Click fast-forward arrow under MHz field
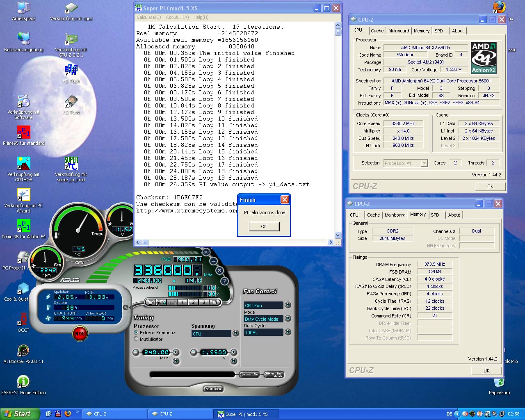 [x=176, y=361]
